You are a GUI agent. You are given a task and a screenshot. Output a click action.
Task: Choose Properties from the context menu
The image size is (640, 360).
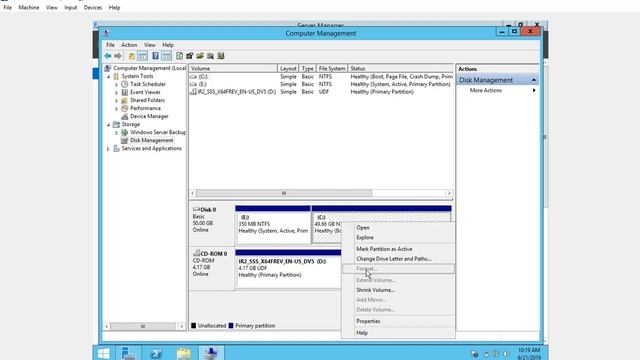coord(398,321)
